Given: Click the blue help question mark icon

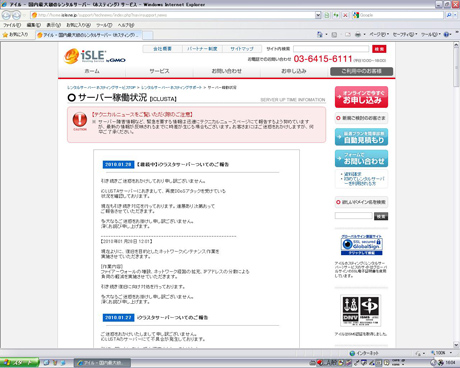Looking at the screenshot, I should coord(447,34).
